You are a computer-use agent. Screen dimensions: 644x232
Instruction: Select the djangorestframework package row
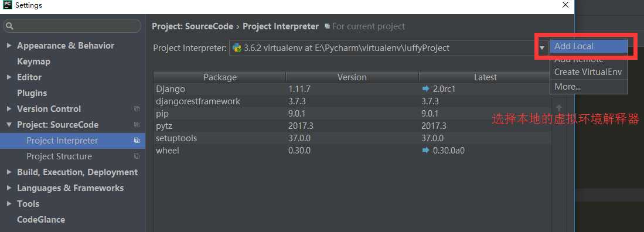352,101
